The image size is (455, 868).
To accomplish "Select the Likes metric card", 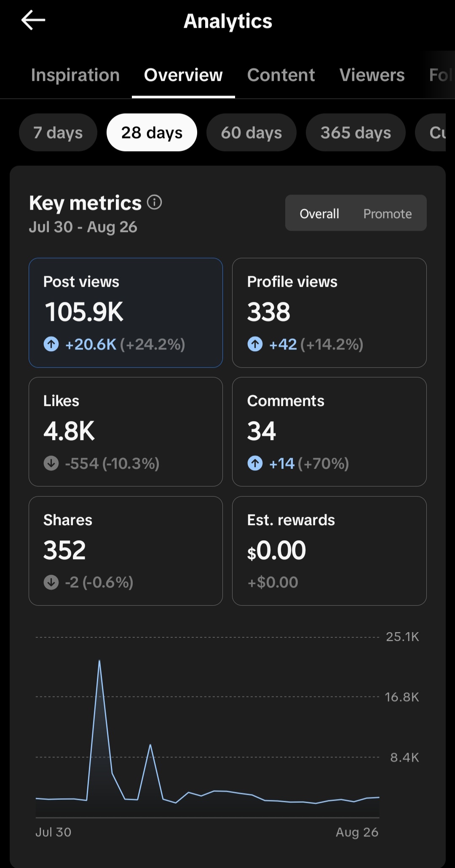I will tap(126, 432).
